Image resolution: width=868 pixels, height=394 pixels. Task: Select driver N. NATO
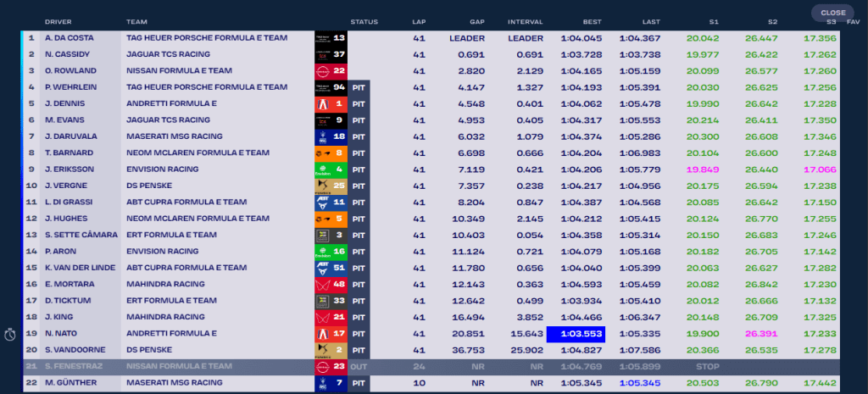tap(61, 334)
